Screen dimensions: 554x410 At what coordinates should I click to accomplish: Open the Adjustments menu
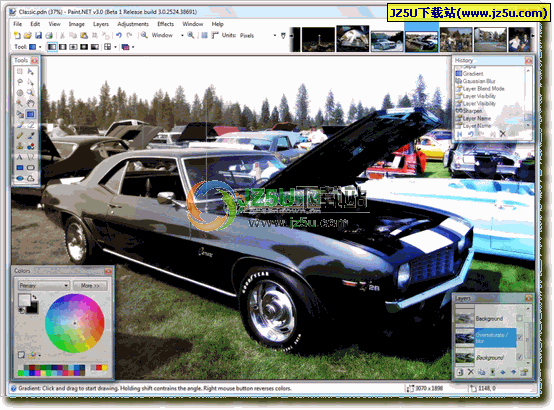tap(133, 24)
